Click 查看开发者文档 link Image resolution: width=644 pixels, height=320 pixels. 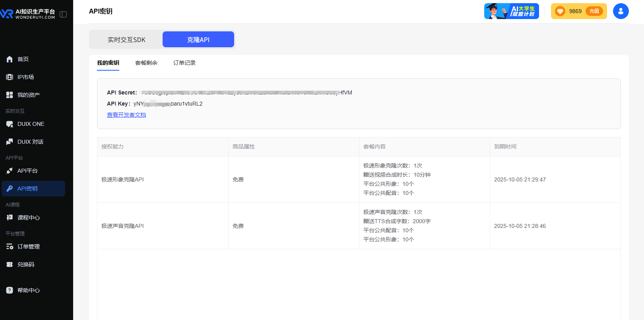point(126,115)
